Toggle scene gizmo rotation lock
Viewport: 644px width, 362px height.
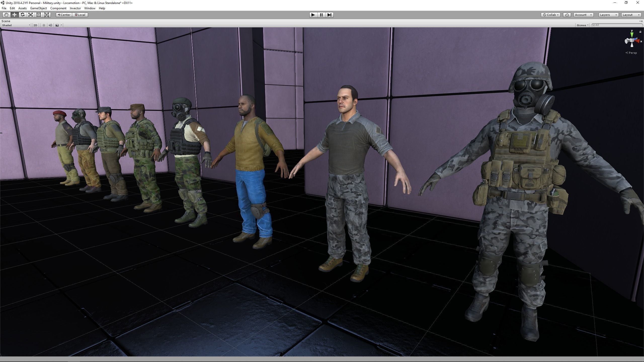tap(640, 32)
